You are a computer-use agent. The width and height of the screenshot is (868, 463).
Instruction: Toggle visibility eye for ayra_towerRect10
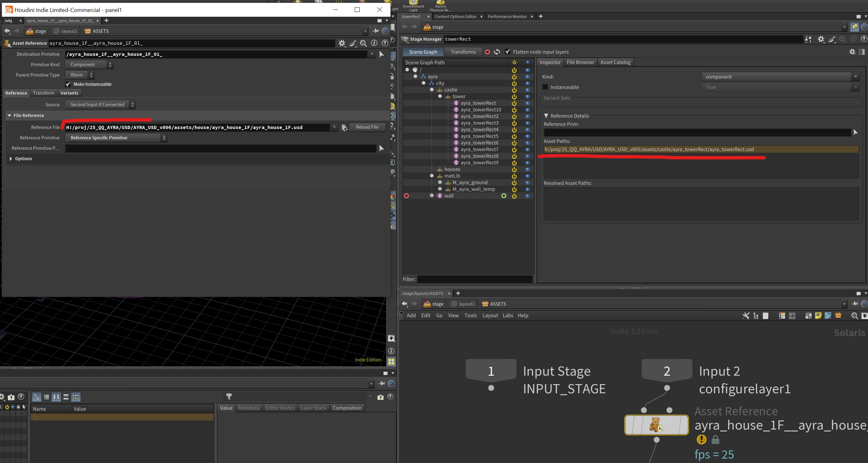527,110
